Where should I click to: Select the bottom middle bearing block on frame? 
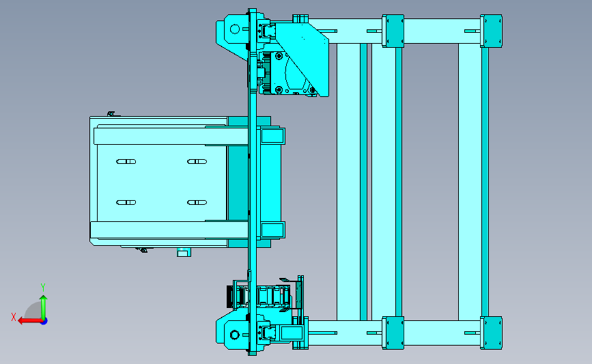[x=393, y=333]
